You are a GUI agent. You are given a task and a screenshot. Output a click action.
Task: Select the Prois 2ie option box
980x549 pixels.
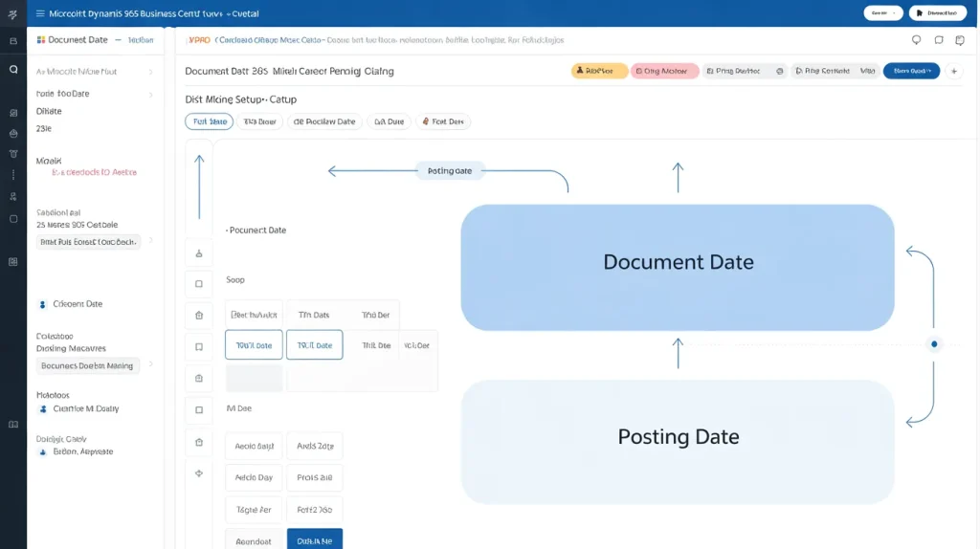315,477
